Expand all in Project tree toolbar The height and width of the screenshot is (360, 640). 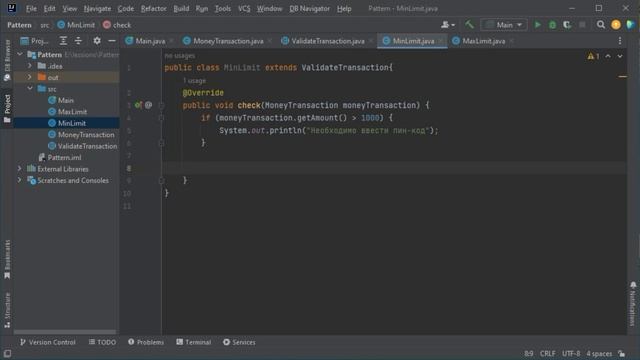63,41
